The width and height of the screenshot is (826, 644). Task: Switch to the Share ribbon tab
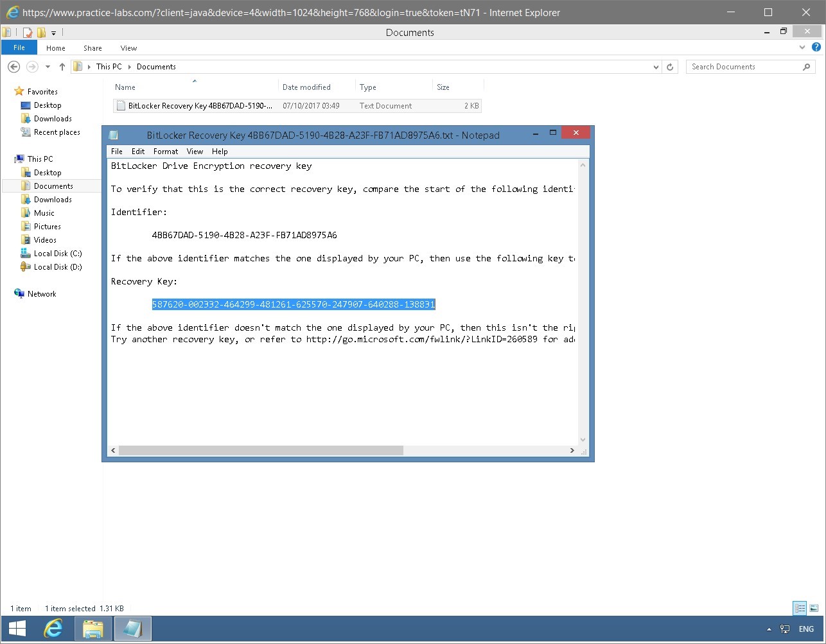point(92,48)
